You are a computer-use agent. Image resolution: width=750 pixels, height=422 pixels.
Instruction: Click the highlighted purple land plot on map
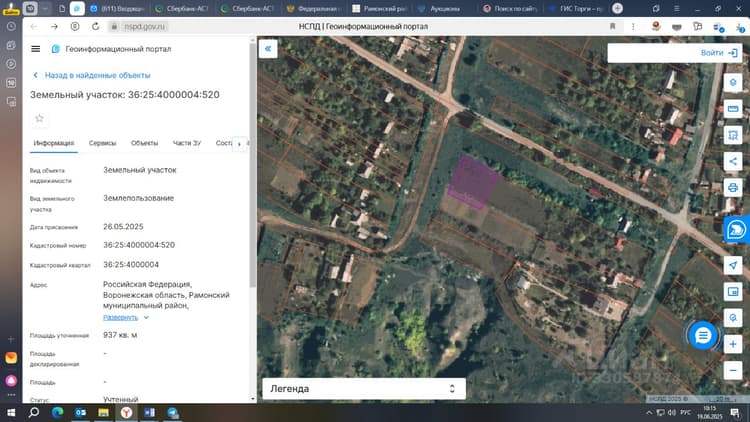(x=473, y=182)
